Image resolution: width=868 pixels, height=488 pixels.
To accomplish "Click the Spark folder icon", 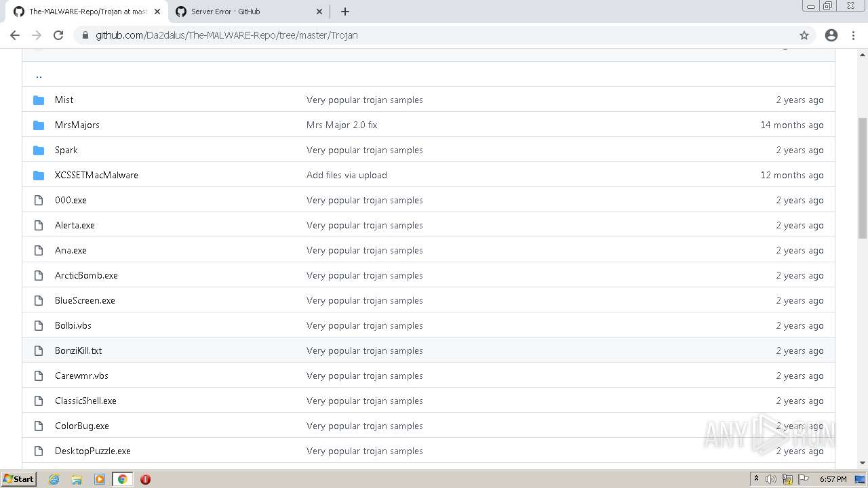I will tap(39, 150).
